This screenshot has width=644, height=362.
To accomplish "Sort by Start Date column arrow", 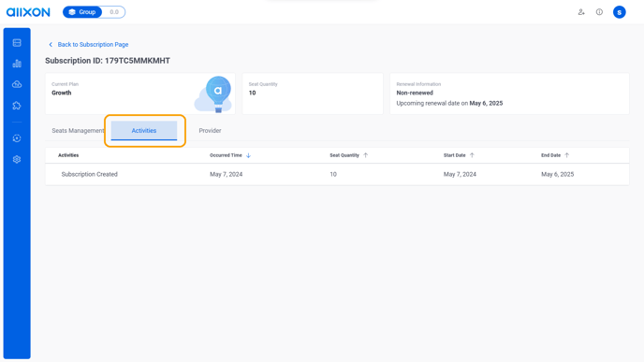I will 472,155.
